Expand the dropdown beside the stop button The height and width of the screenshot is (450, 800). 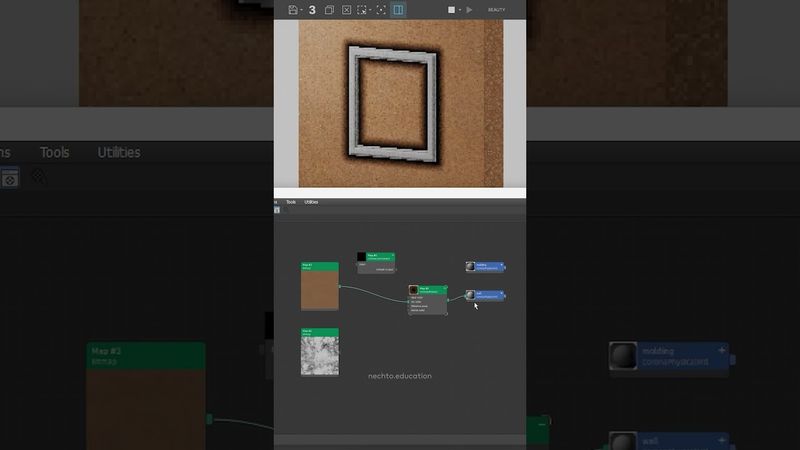(460, 10)
